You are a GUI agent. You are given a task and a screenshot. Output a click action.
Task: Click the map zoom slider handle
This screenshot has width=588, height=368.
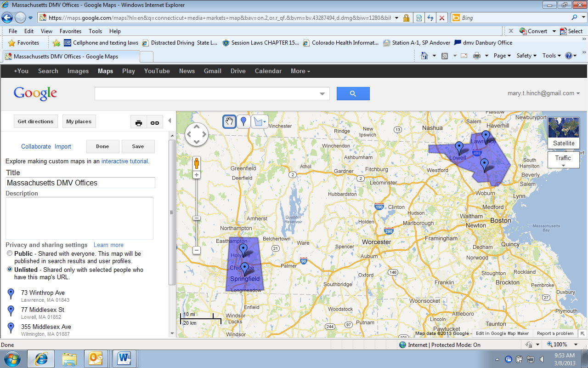pos(197,218)
